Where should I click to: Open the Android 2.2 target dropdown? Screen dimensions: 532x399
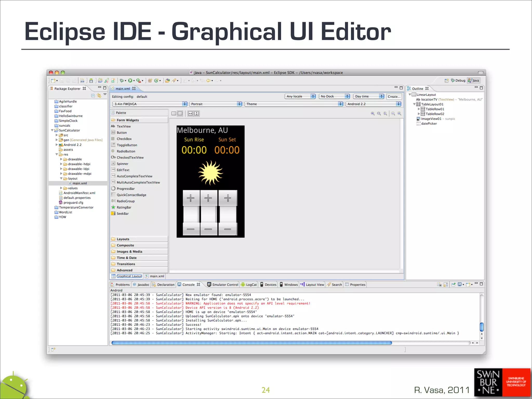[373, 104]
